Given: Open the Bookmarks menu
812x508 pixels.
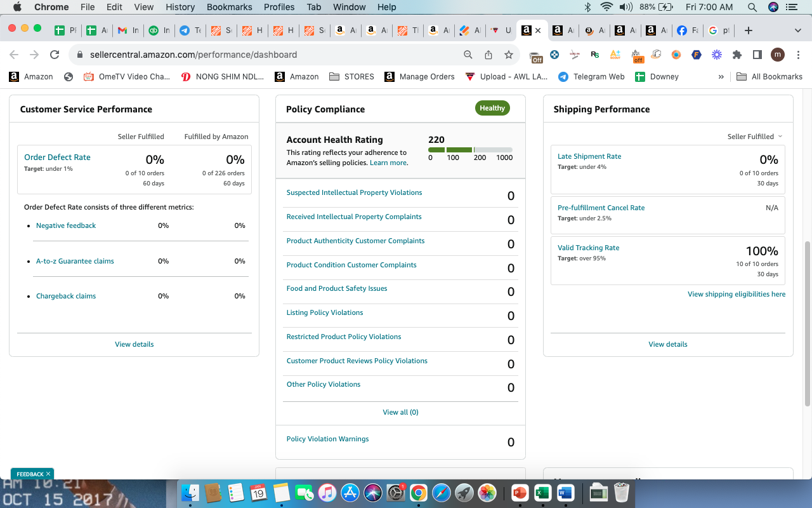Looking at the screenshot, I should pos(230,7).
